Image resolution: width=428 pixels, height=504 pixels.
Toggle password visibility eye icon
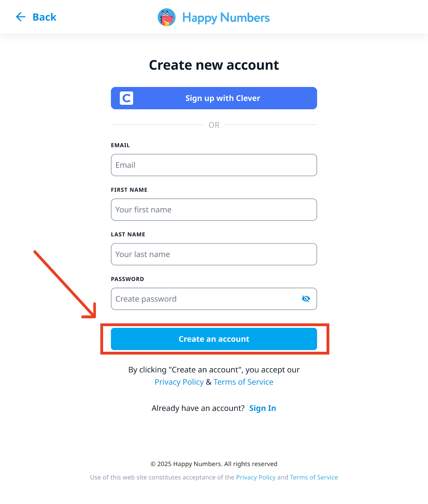tap(306, 299)
